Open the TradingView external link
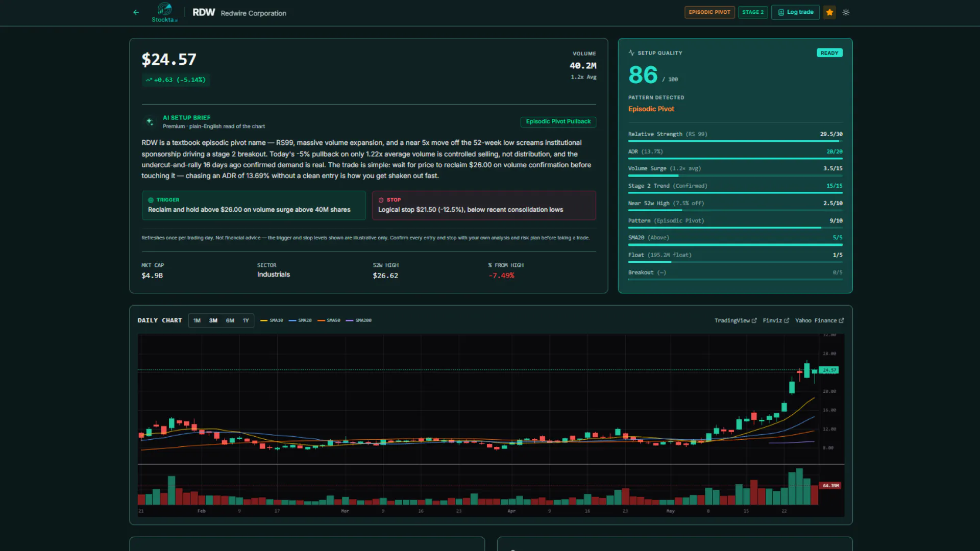The image size is (980, 551). pyautogui.click(x=735, y=320)
